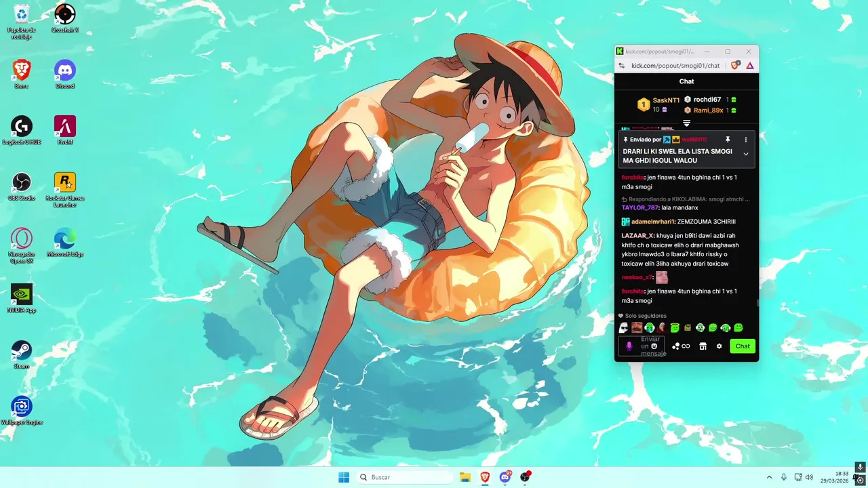This screenshot has height=488, width=868.
Task: Open the Windows Start menu
Action: pyautogui.click(x=344, y=477)
